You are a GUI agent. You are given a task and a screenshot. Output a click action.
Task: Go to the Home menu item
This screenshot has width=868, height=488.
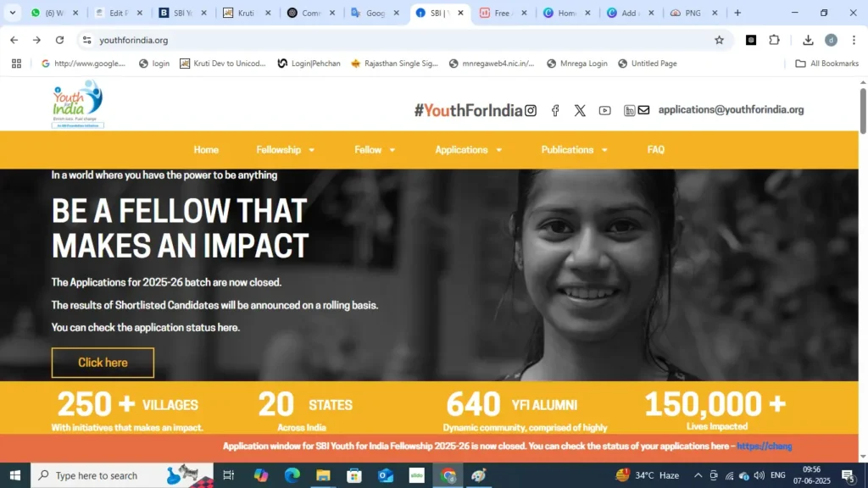pyautogui.click(x=206, y=150)
